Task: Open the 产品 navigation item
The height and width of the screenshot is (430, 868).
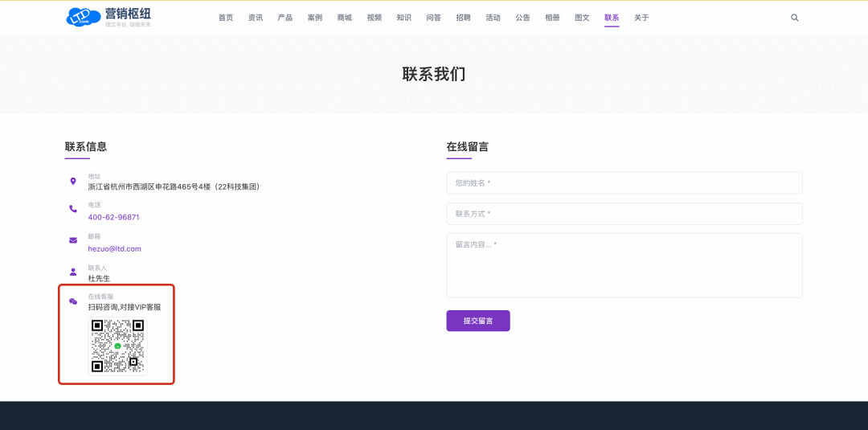Action: pyautogui.click(x=285, y=18)
